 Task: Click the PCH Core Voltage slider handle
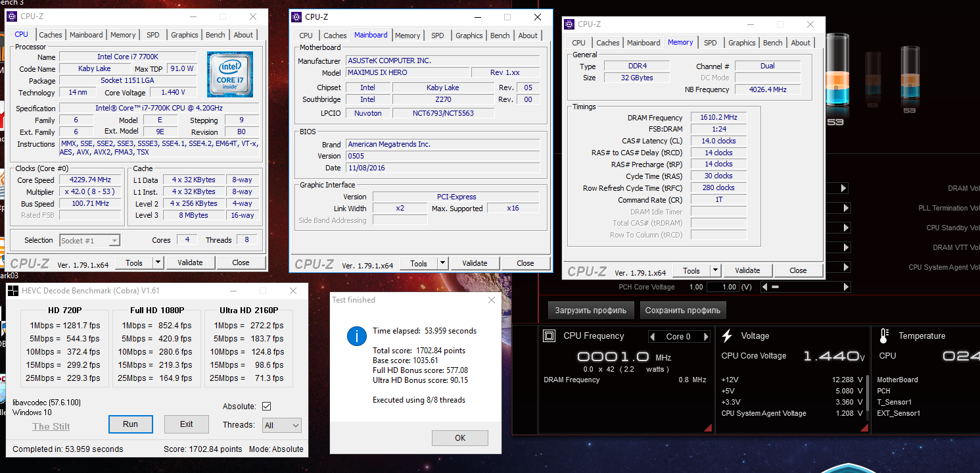(x=776, y=287)
